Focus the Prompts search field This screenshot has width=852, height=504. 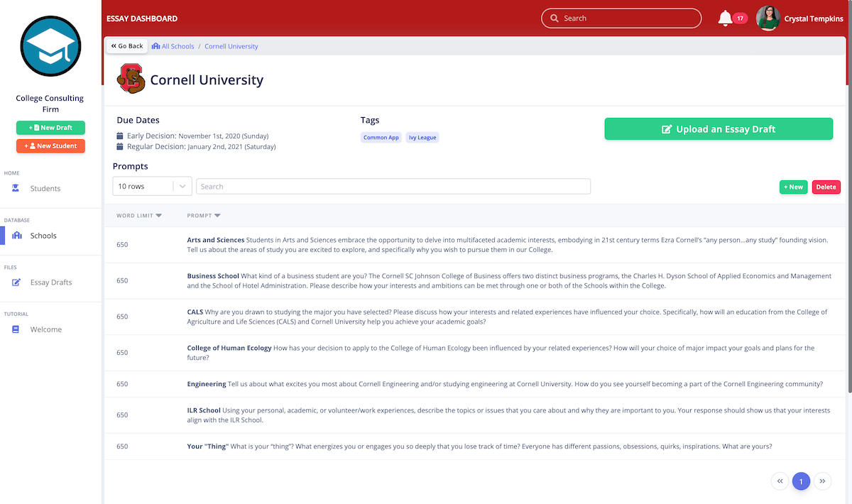393,186
